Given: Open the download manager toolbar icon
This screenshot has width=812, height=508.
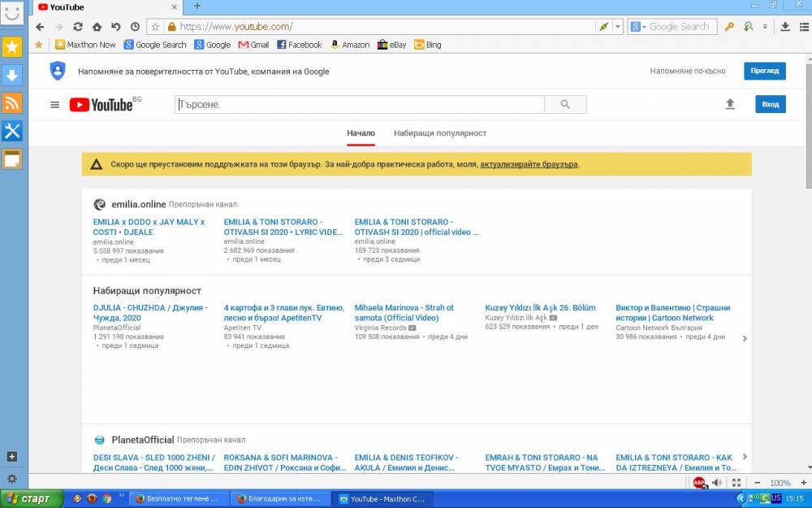Looking at the screenshot, I should (785, 27).
